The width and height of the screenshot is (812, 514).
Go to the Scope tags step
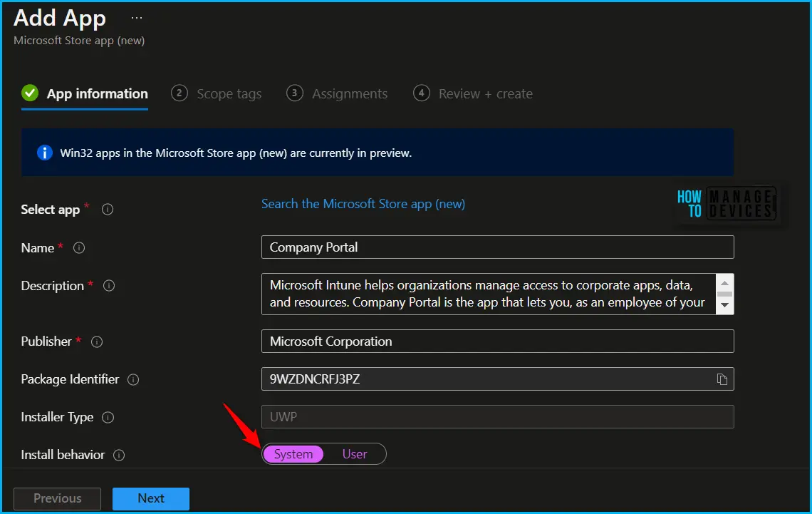pyautogui.click(x=217, y=94)
